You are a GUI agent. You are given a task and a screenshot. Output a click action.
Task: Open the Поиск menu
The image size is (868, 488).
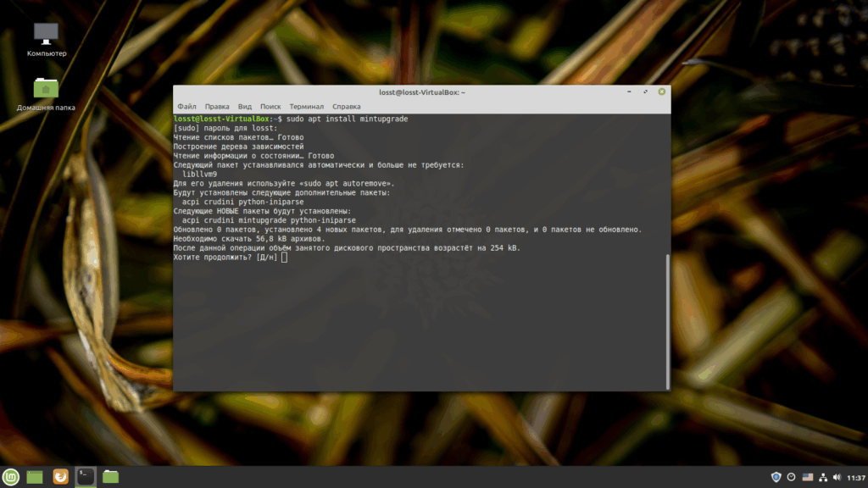click(x=270, y=106)
